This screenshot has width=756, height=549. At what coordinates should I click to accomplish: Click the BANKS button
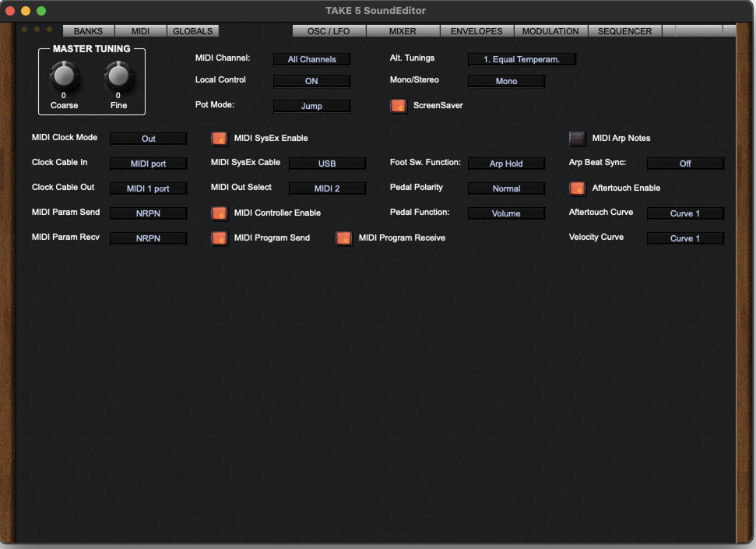88,31
